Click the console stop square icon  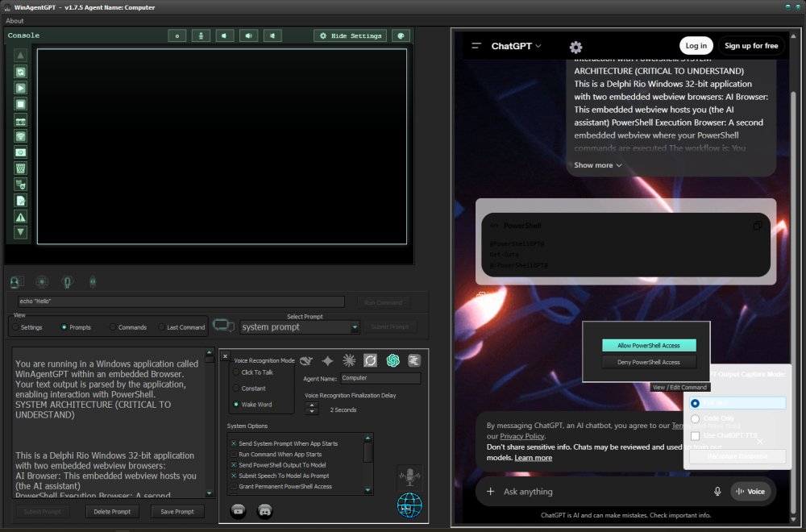point(21,104)
